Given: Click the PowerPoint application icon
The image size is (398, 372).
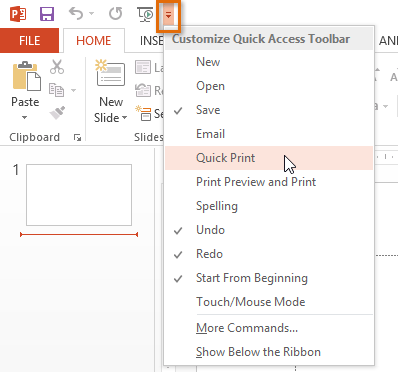Looking at the screenshot, I should [x=18, y=14].
